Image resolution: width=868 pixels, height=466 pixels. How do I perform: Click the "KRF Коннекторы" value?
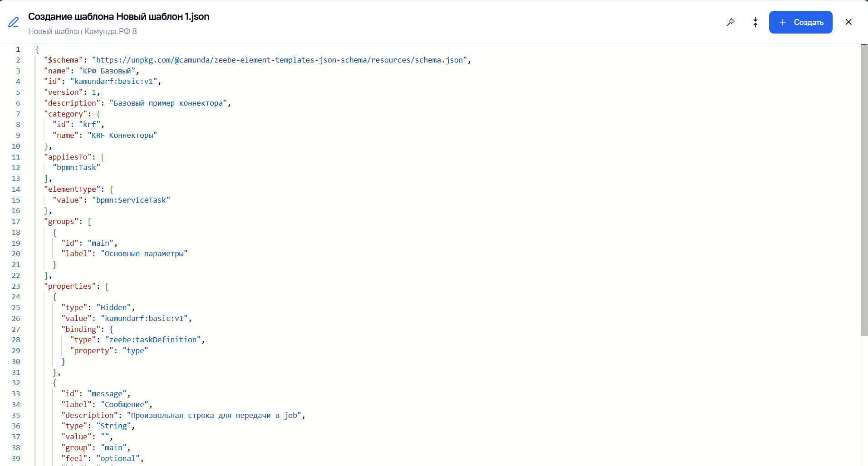123,135
